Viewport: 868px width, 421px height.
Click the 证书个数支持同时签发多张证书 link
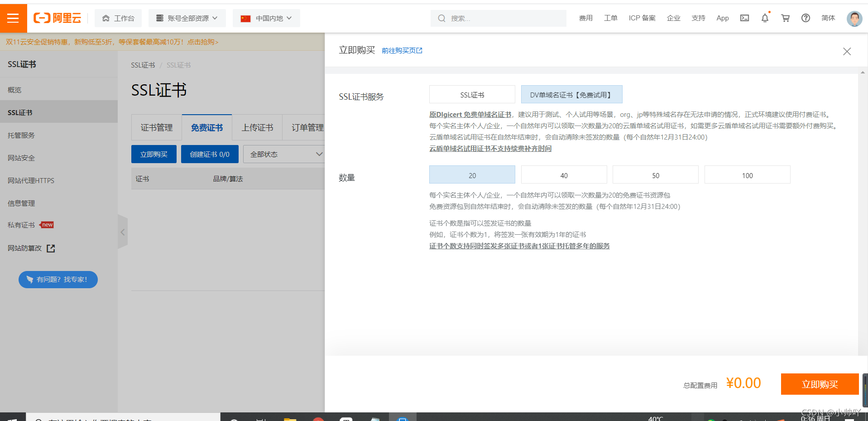point(519,246)
